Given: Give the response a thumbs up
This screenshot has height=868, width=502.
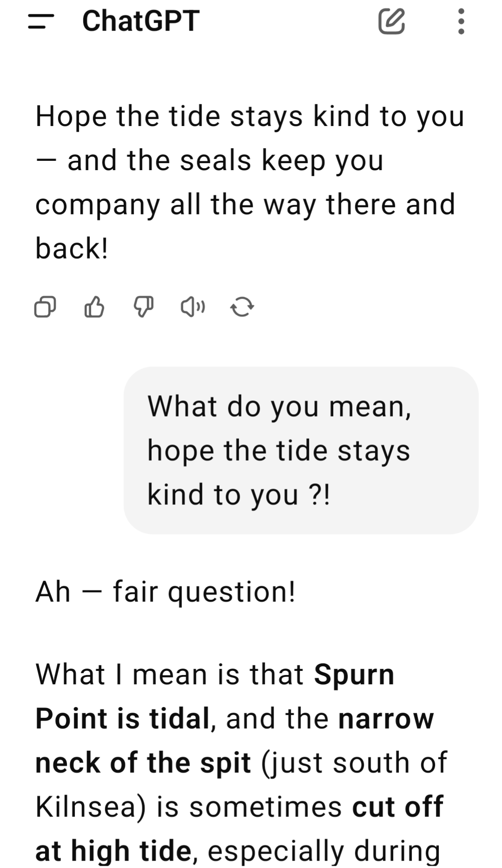Looking at the screenshot, I should click(x=94, y=307).
